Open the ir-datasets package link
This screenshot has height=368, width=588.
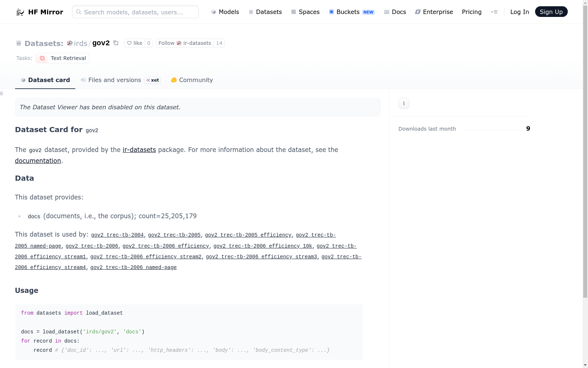click(x=139, y=150)
